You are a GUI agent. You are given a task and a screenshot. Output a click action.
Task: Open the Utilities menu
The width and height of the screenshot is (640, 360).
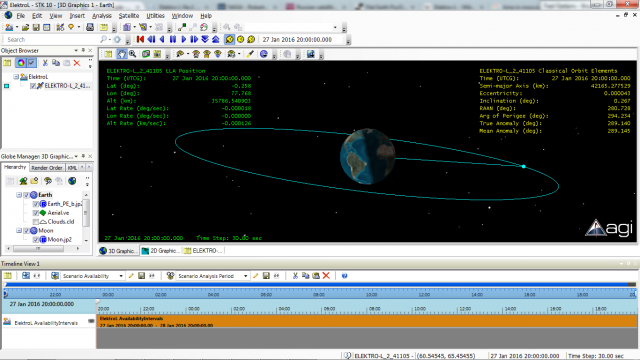(155, 16)
